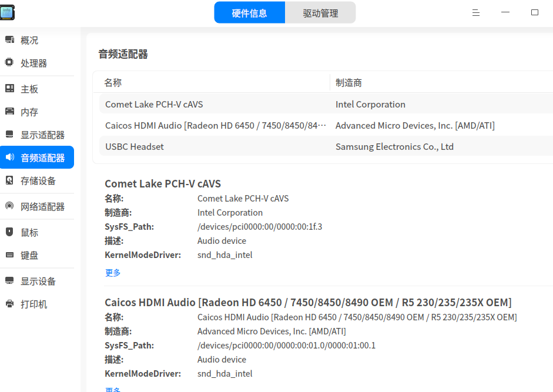
Task: Click the /devices/pci0000:00/0000:00:1f.3 path value
Action: [x=260, y=226]
